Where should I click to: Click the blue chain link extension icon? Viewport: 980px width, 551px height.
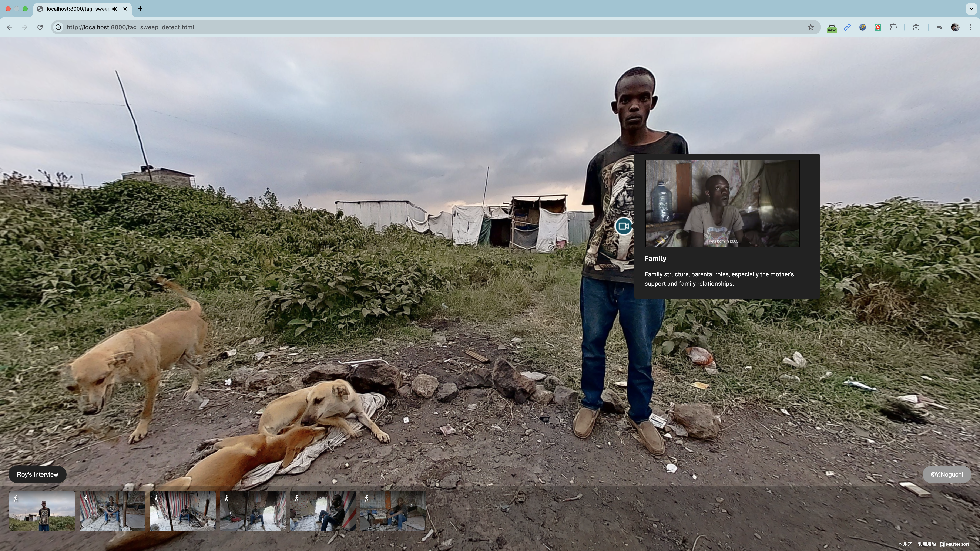847,27
